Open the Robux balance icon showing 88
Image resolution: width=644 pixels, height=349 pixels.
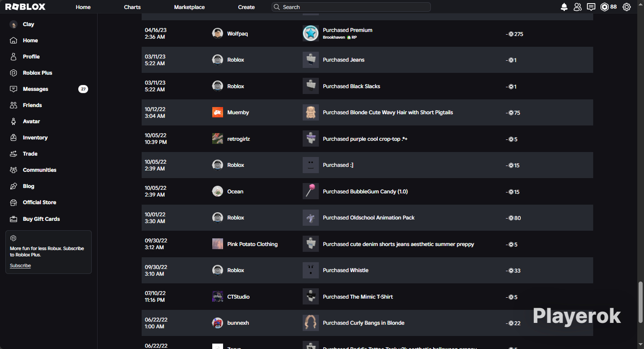[608, 7]
